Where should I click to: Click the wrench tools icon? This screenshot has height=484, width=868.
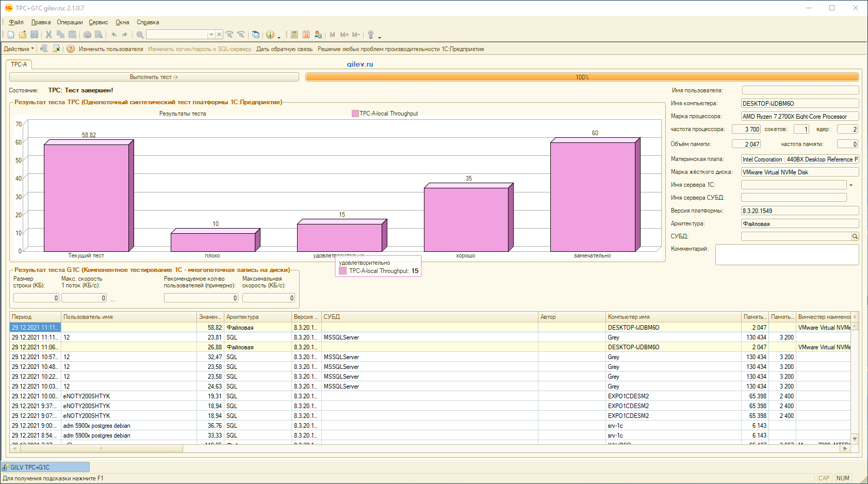[370, 35]
